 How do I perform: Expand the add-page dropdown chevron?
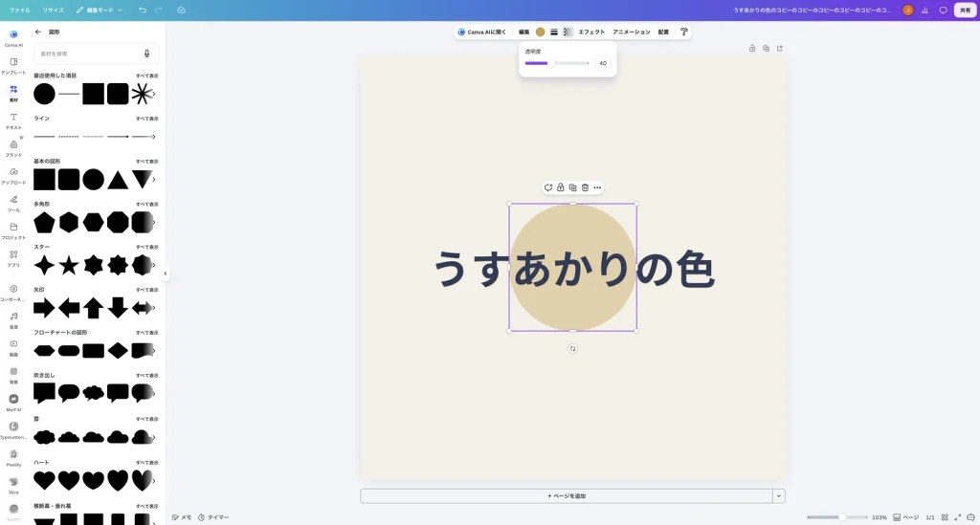click(779, 495)
